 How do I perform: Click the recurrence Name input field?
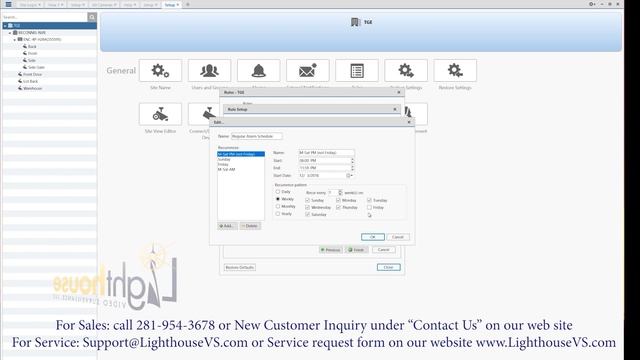tap(326, 153)
